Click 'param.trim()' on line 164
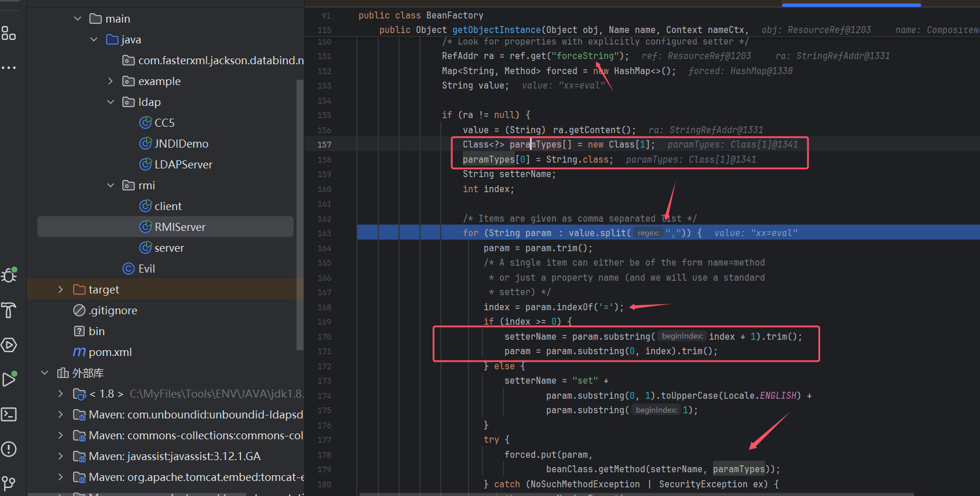 556,248
